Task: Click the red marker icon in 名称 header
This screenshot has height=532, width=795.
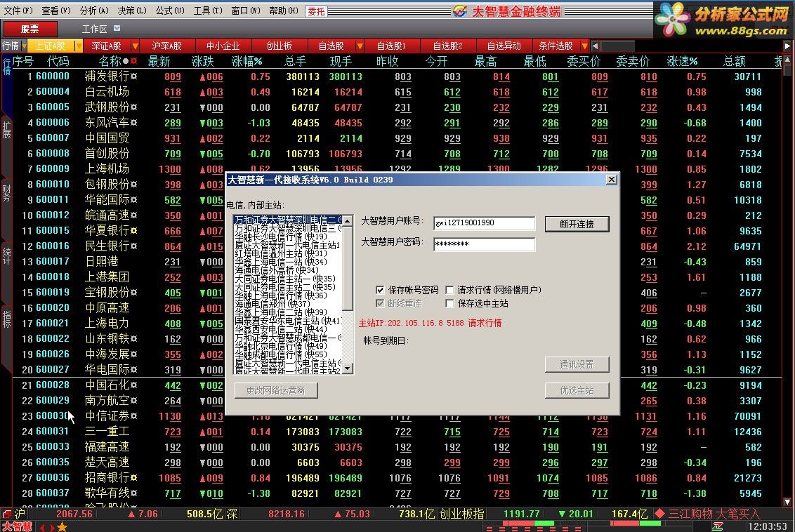Action: (133, 61)
